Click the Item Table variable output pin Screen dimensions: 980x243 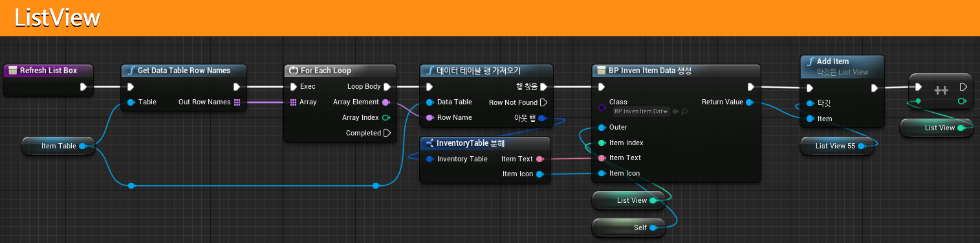83,146
